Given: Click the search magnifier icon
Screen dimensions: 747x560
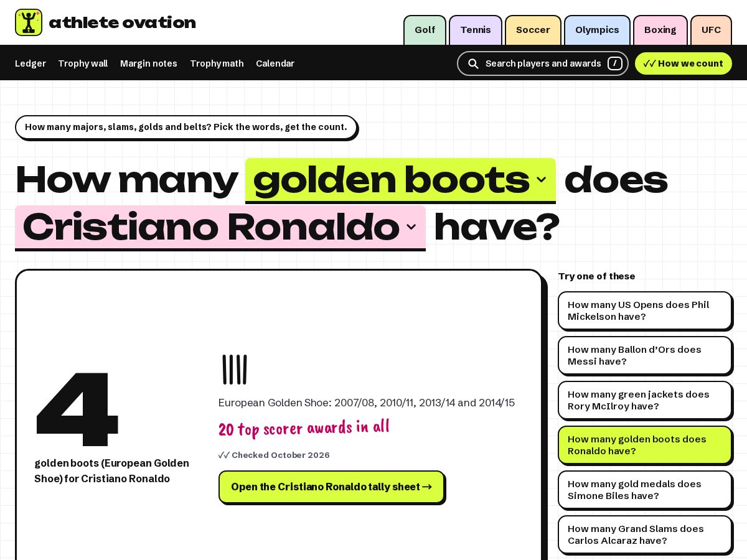Looking at the screenshot, I should pyautogui.click(x=473, y=63).
